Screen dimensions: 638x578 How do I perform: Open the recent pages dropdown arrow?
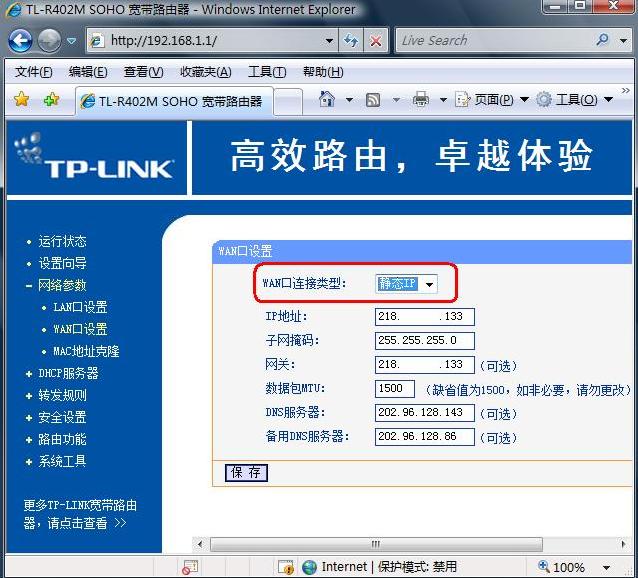coord(71,41)
